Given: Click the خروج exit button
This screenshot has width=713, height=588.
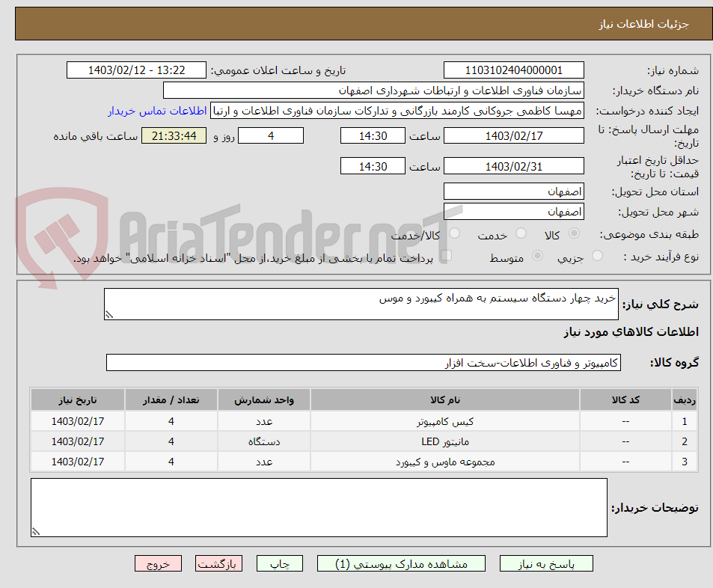Looking at the screenshot, I should pyautogui.click(x=159, y=563).
